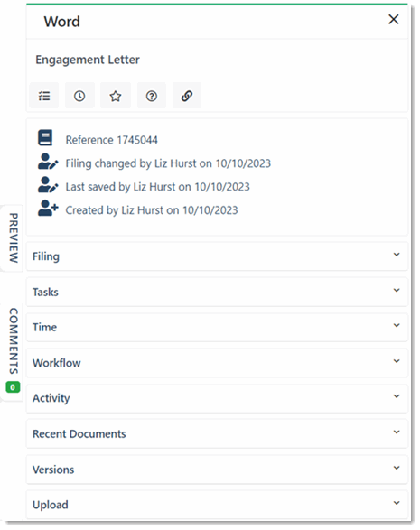Mark document as favorite with star icon
420x530 pixels.
coord(116,96)
